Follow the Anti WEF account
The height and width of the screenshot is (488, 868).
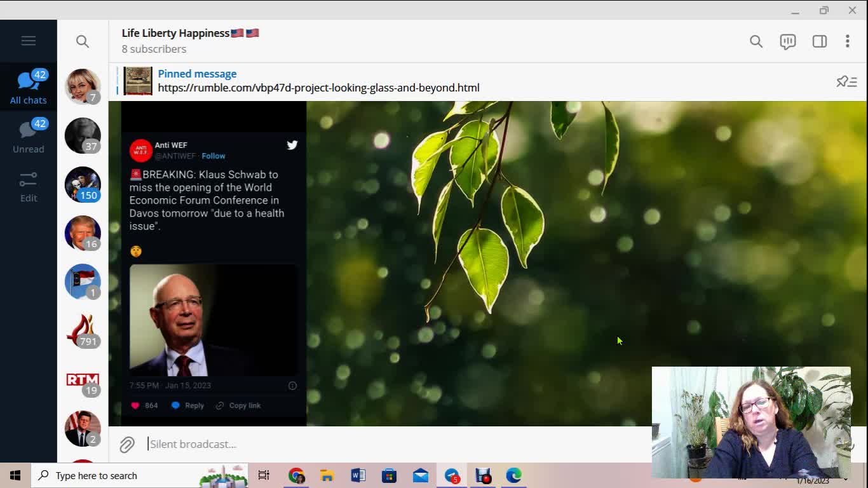(x=214, y=156)
